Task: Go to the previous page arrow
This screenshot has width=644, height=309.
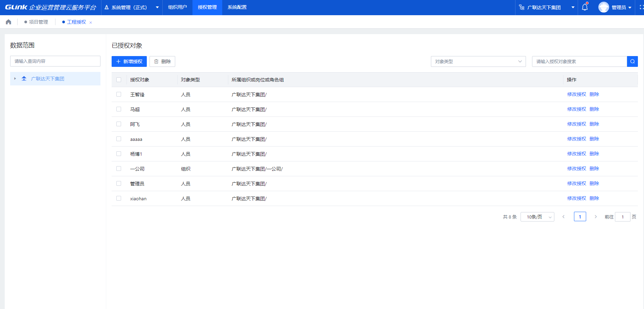Action: coord(563,217)
